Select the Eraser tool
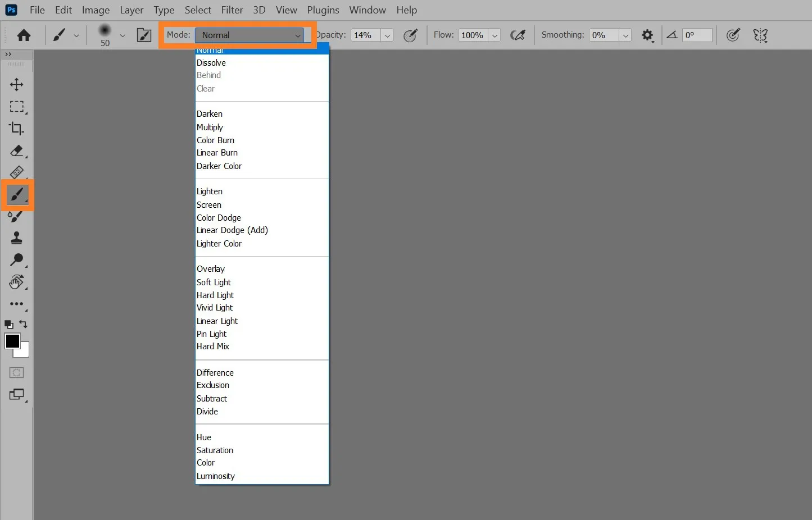This screenshot has width=812, height=520. click(17, 150)
